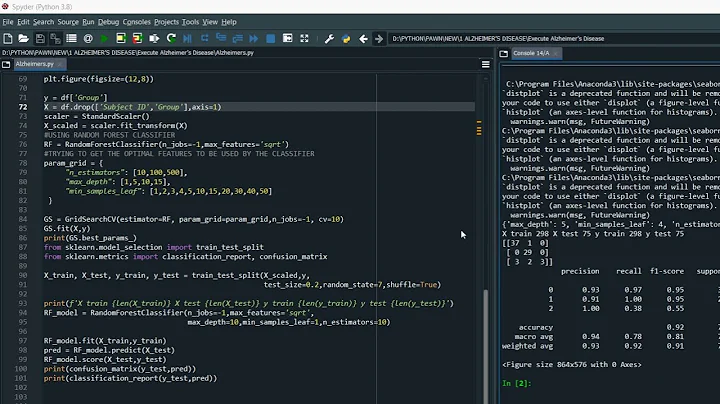Create a new file from toolbar
The height and width of the screenshot is (404, 720).
[x=8, y=39]
